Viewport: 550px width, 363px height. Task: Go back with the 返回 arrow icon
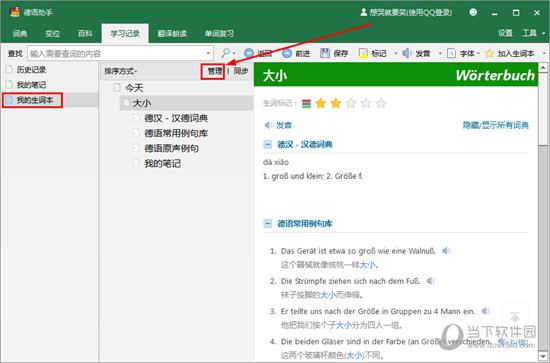[249, 53]
